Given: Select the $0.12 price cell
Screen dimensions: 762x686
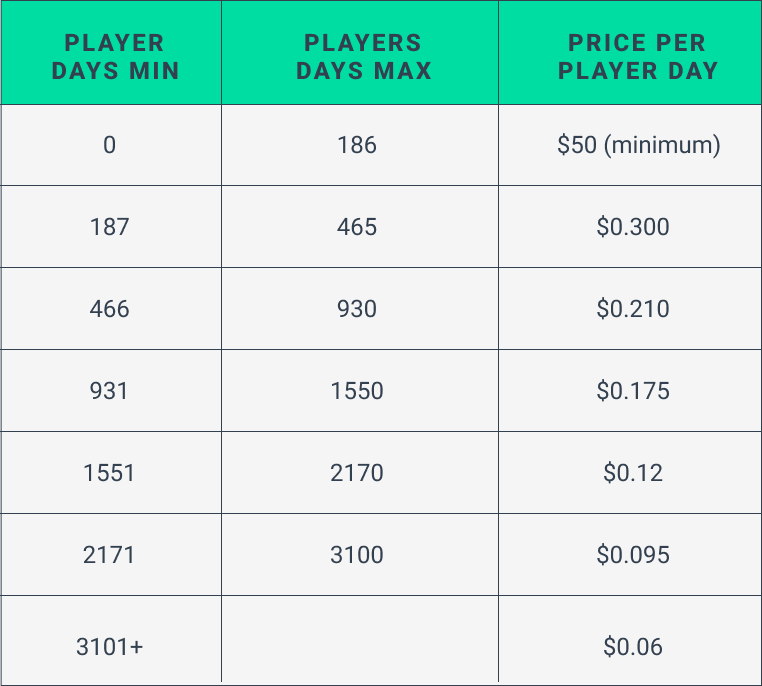Looking at the screenshot, I should tap(630, 472).
